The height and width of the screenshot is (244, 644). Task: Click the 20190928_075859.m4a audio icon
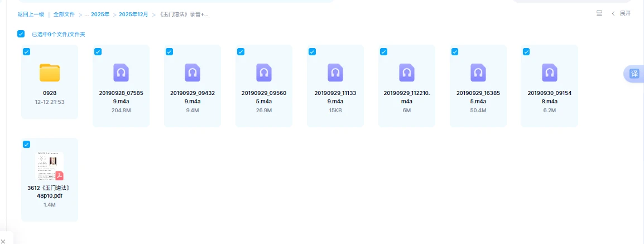pos(121,73)
